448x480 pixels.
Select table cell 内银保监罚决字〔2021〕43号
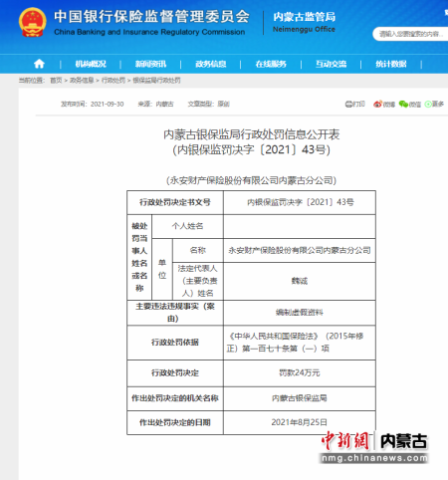click(x=300, y=202)
